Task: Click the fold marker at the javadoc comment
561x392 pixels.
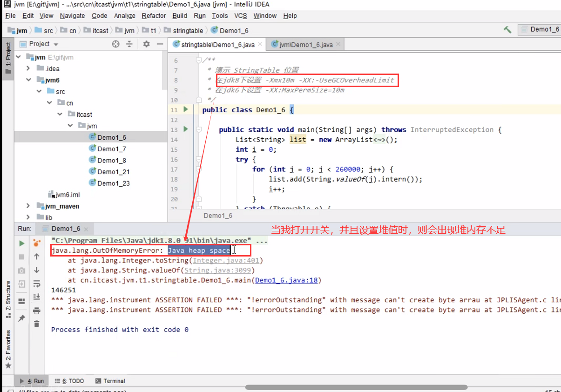Action: pyautogui.click(x=199, y=60)
